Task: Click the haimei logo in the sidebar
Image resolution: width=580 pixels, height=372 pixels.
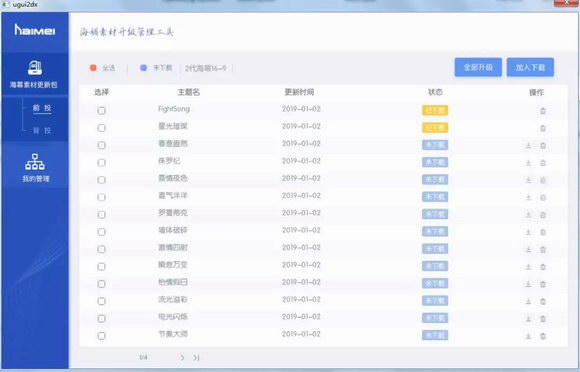Action: click(x=35, y=30)
